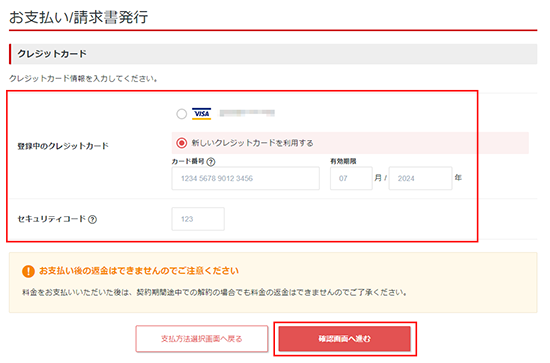Click the お支払い/請求書発行 page title
This screenshot has width=550, height=363.
coord(79,17)
